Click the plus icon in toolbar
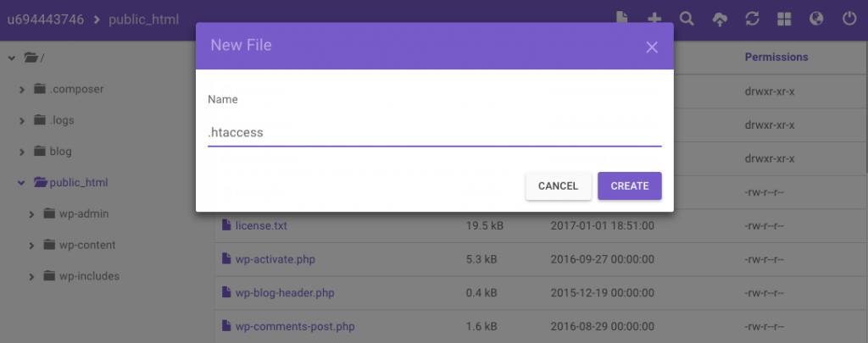This screenshot has height=343, width=868. (x=654, y=19)
